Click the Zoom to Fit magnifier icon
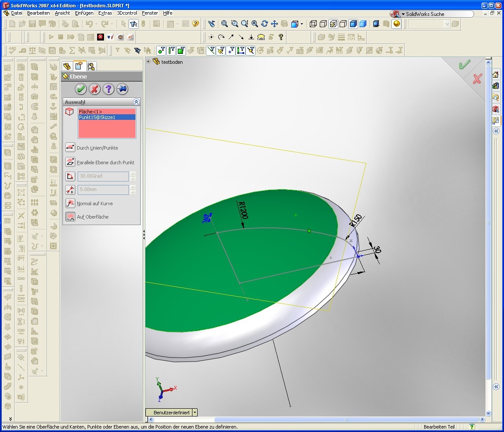Screen dimensions: 504x432 [224, 24]
